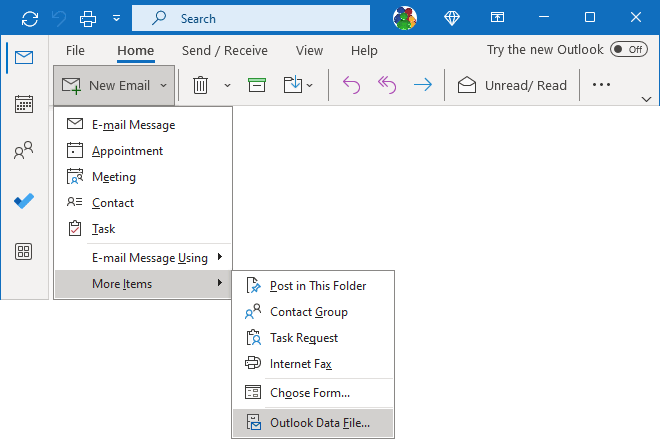
Task: Open the more commands ellipsis
Action: tap(601, 85)
